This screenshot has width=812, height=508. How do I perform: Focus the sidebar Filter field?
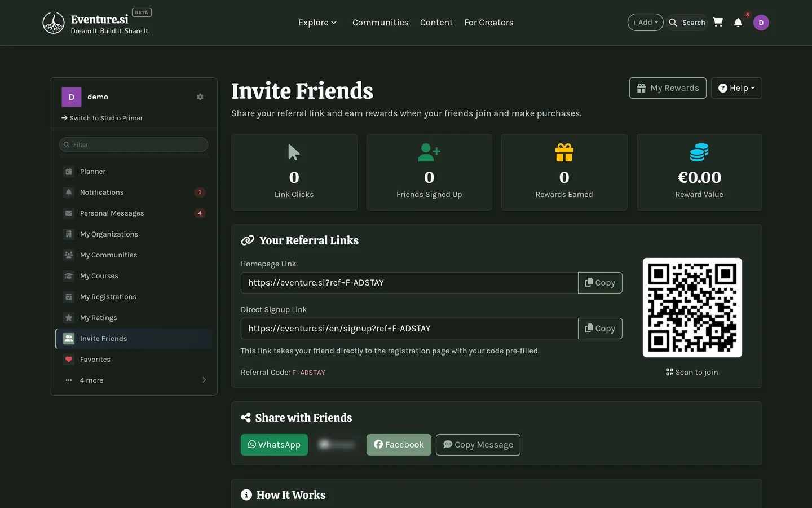[134, 144]
